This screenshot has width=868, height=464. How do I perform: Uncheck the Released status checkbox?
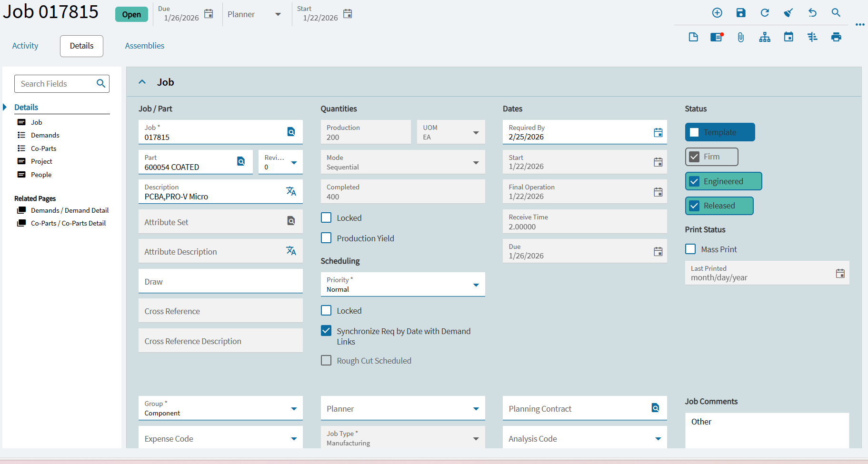[694, 206]
